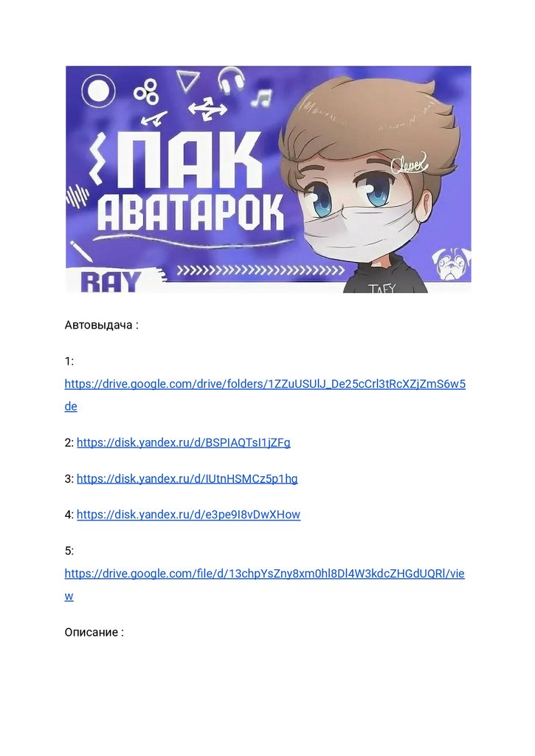Click the USB symbol icon in banner
The width and height of the screenshot is (535, 756).
[x=208, y=108]
